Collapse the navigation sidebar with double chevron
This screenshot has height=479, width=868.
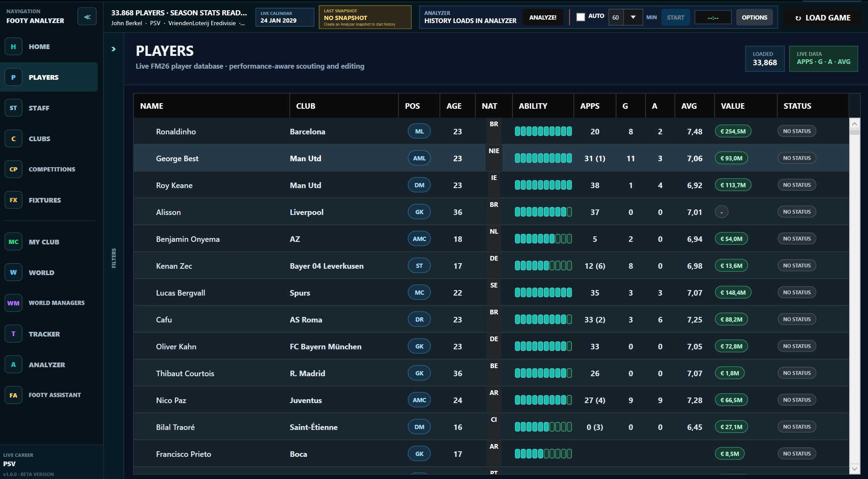click(x=87, y=17)
